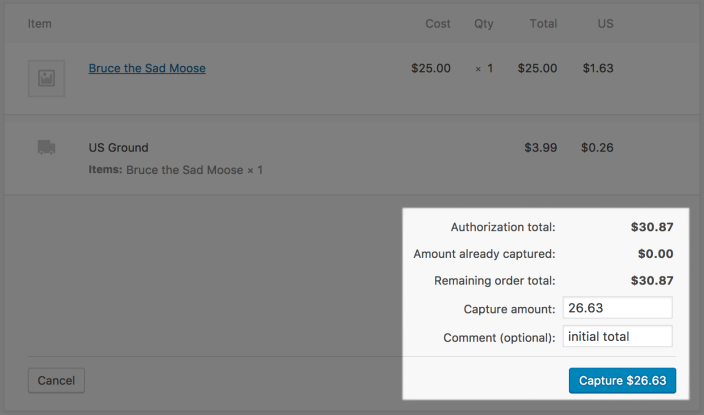The image size is (704, 415).
Task: Click the Cost column header
Action: (x=437, y=23)
